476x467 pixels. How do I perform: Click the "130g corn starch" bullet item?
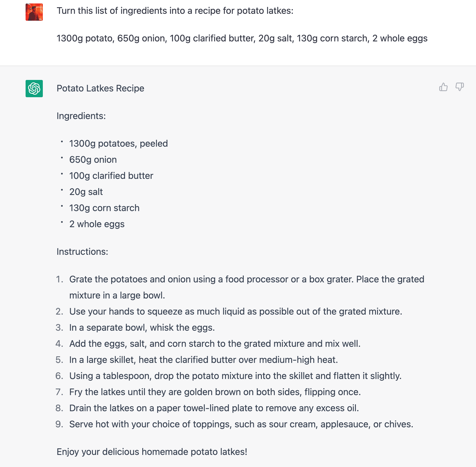point(104,208)
